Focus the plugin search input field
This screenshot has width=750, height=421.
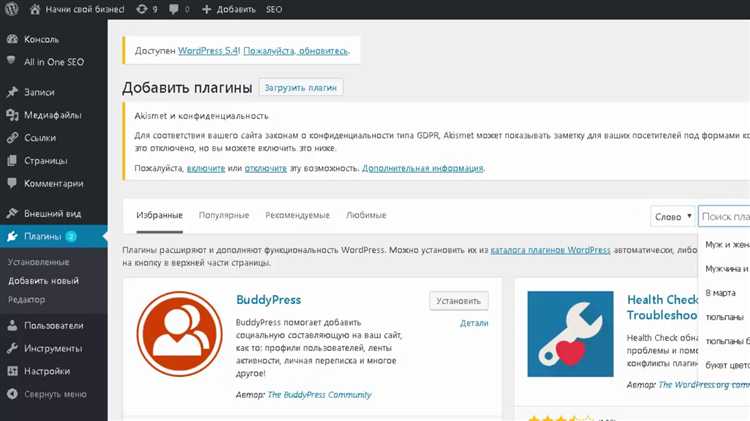coord(724,217)
